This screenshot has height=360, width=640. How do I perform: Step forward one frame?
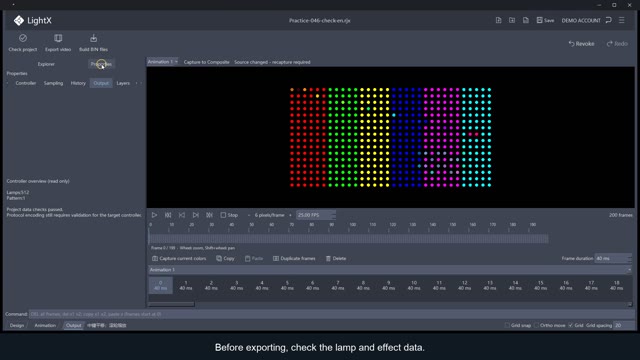click(x=196, y=215)
